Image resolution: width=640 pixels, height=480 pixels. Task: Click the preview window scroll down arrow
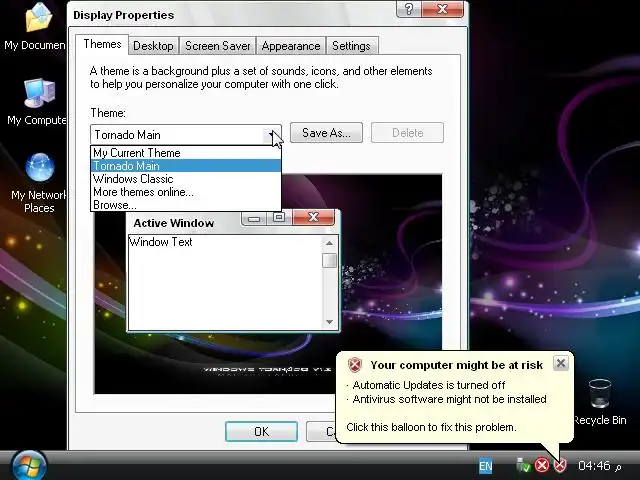(x=329, y=322)
